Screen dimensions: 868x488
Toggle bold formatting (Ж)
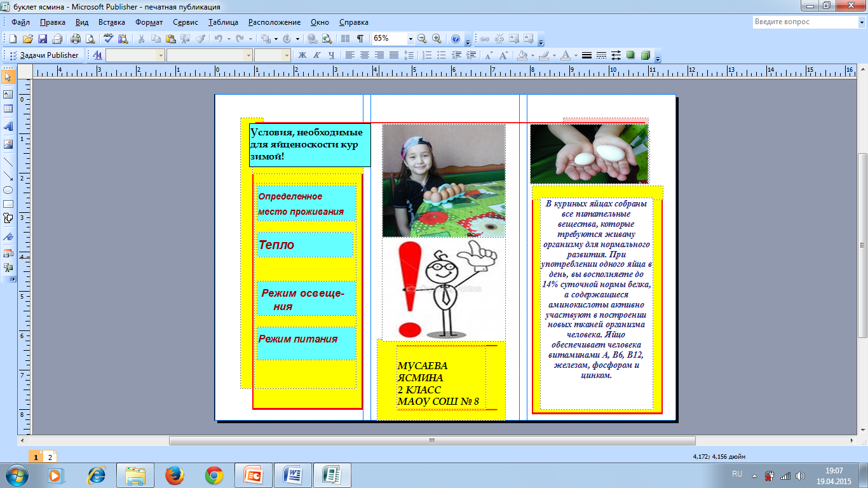[302, 55]
